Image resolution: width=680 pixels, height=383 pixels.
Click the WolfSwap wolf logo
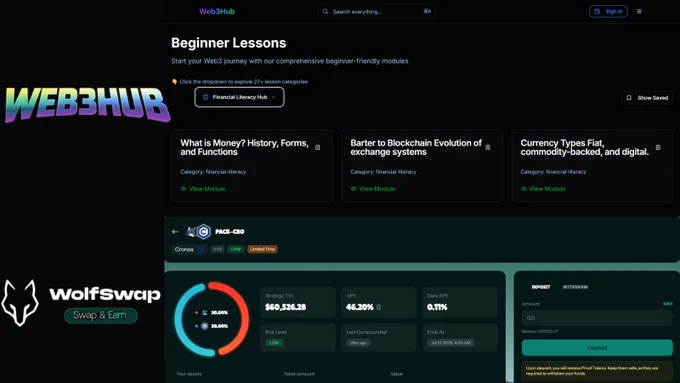point(20,302)
